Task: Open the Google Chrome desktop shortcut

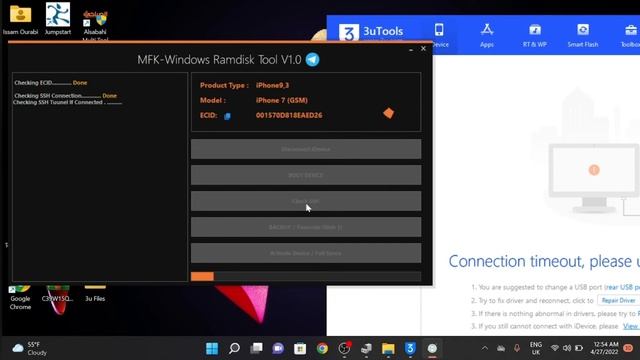Action: pos(20,298)
